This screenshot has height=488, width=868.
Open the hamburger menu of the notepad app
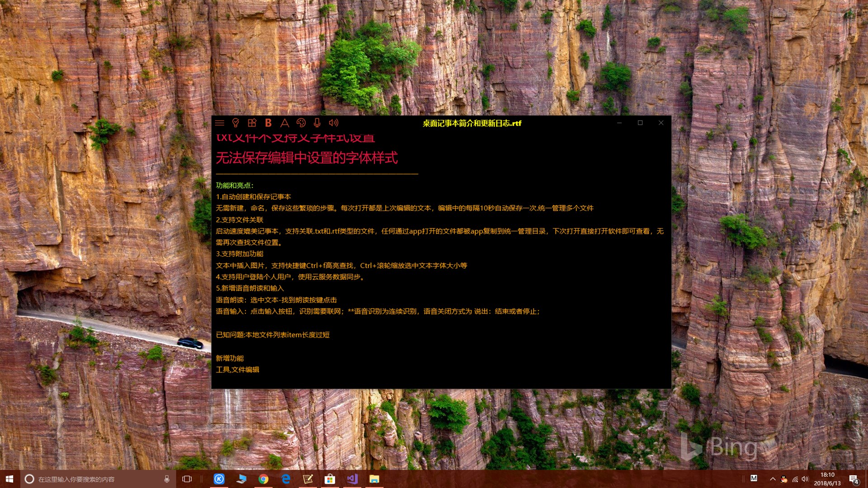[220, 123]
